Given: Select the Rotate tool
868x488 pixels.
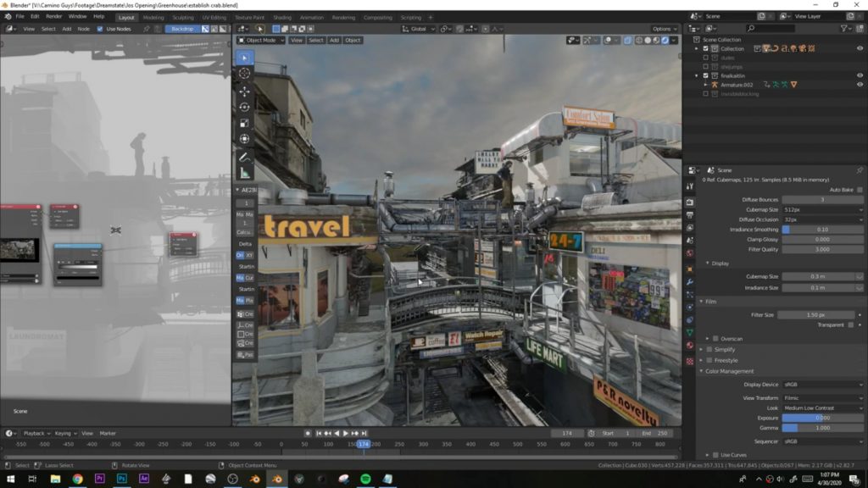Looking at the screenshot, I should [244, 108].
